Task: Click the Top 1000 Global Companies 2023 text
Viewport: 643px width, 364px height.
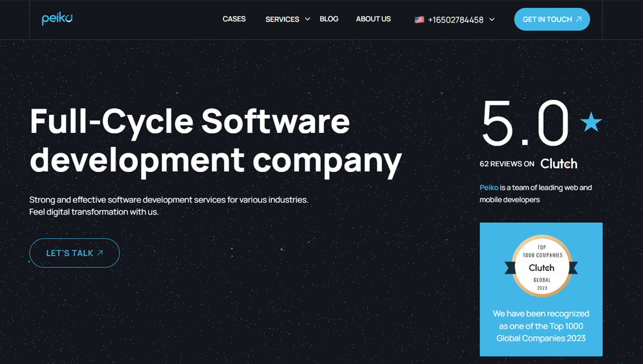Action: tap(541, 326)
